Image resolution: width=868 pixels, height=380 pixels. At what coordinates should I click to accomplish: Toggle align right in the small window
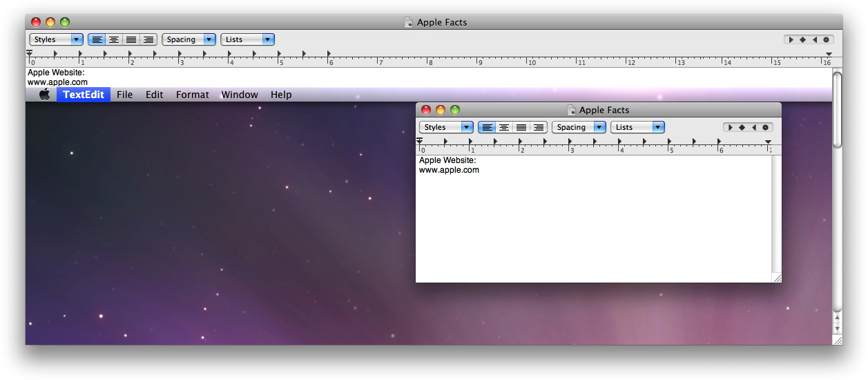click(x=539, y=128)
